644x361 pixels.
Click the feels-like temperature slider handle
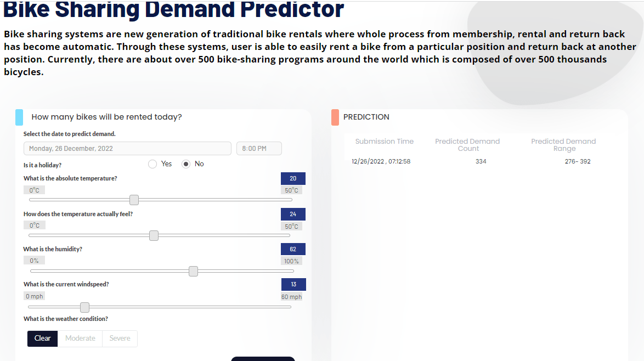click(x=154, y=235)
